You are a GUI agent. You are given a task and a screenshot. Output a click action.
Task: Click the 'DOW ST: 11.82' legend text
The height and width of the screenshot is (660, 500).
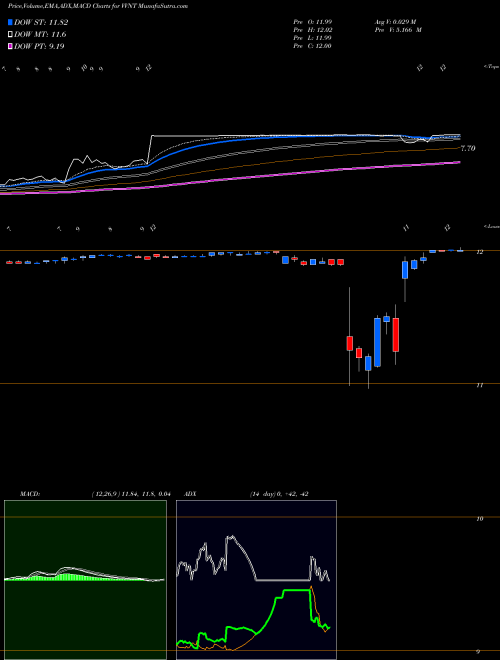pos(41,22)
